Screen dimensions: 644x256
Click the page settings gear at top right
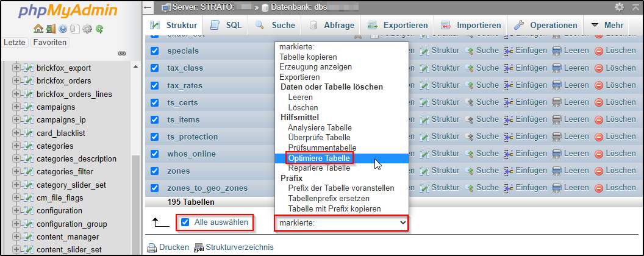pyautogui.click(x=619, y=7)
